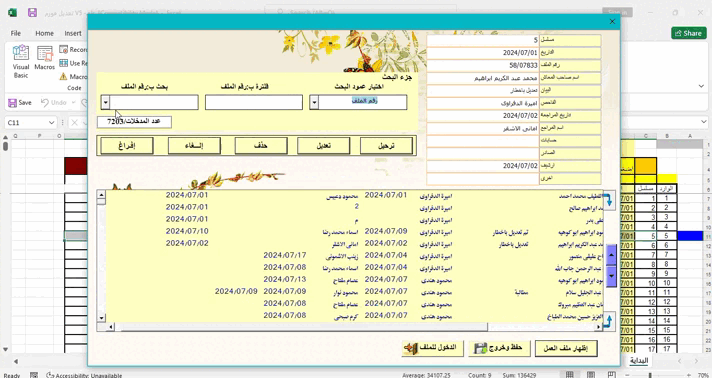712x378 pixels.
Task: Open the Home ribbon tab
Action: (x=44, y=33)
